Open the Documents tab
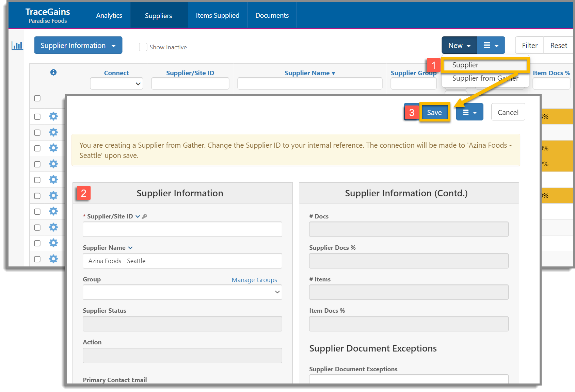575x392 pixels. pyautogui.click(x=272, y=15)
